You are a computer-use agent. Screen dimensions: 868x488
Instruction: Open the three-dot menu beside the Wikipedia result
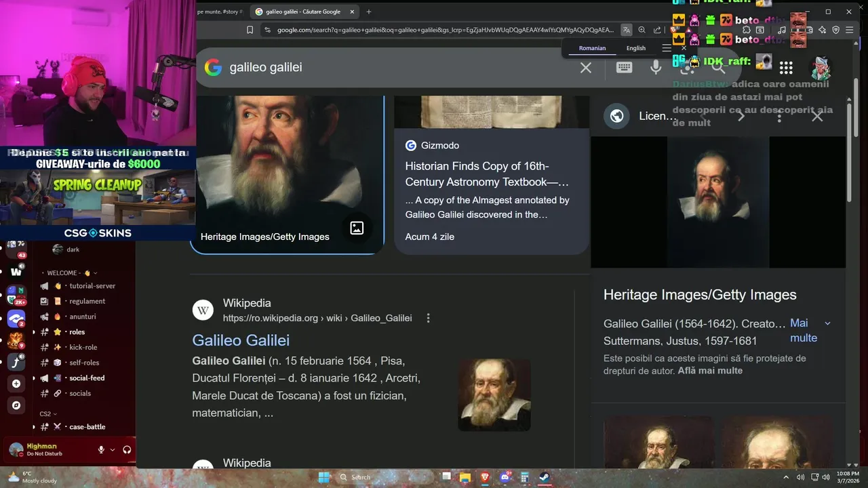tap(428, 318)
